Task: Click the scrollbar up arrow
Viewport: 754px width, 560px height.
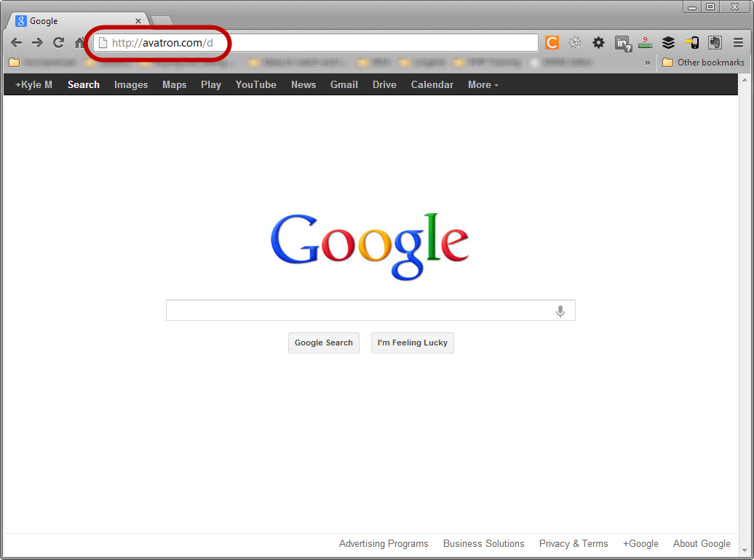Action: pos(745,80)
